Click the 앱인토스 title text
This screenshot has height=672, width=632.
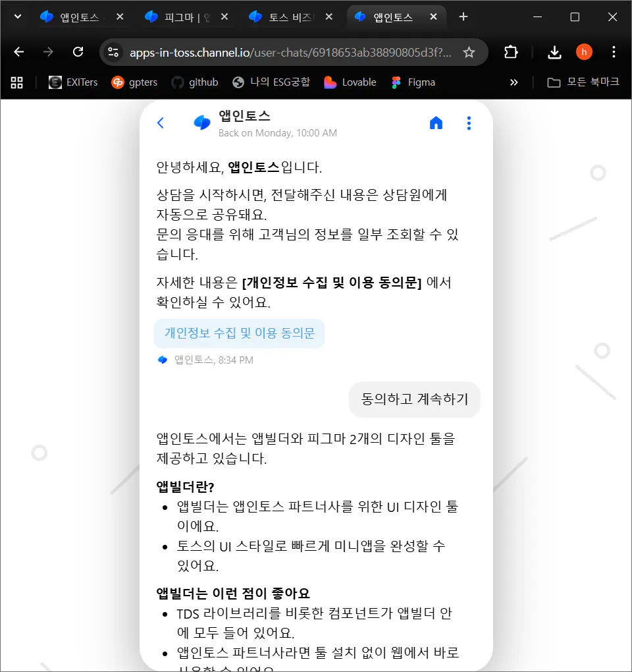point(244,116)
